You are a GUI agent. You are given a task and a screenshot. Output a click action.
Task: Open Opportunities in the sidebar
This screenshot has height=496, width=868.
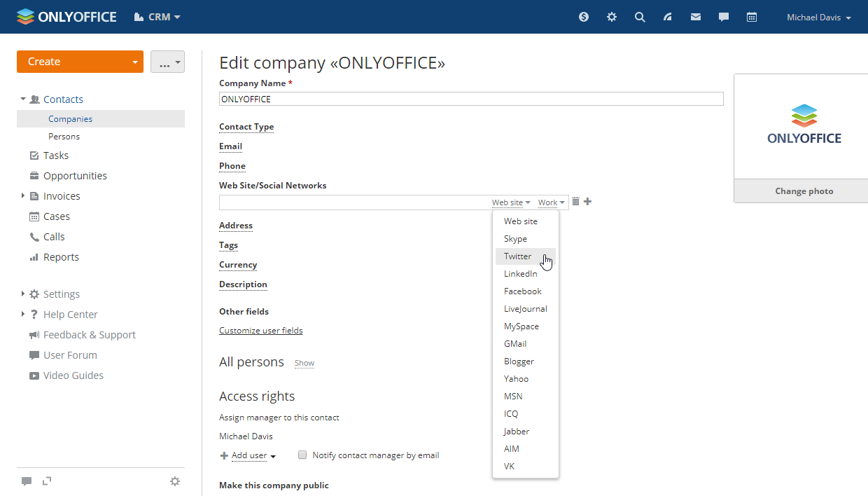pos(75,176)
